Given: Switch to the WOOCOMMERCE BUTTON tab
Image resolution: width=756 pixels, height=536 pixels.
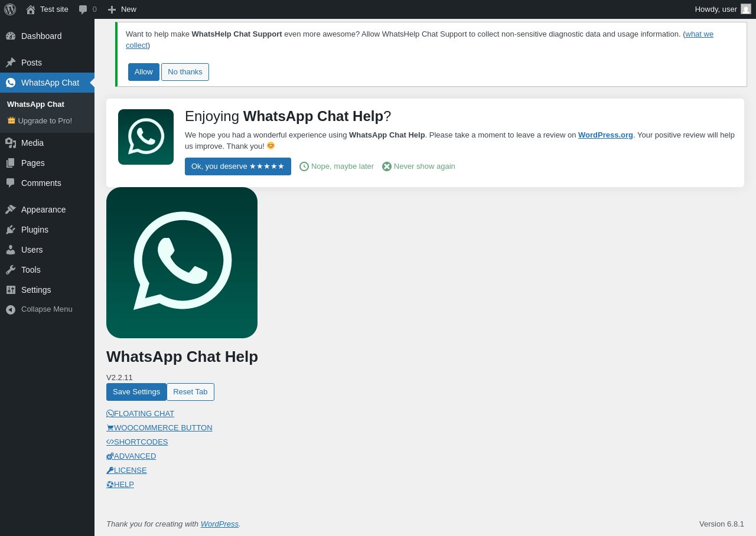Looking at the screenshot, I should coord(159,427).
